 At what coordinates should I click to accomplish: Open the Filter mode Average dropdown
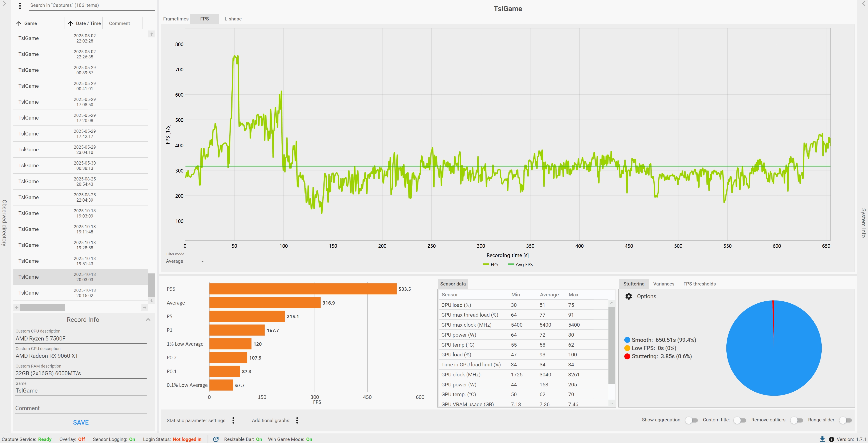(185, 261)
